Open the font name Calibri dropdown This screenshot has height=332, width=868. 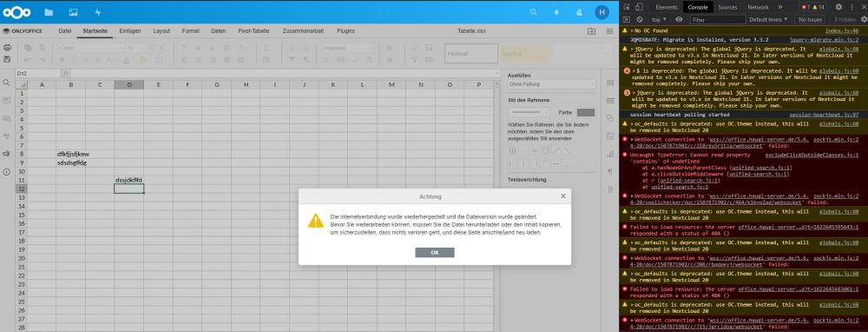(x=91, y=48)
